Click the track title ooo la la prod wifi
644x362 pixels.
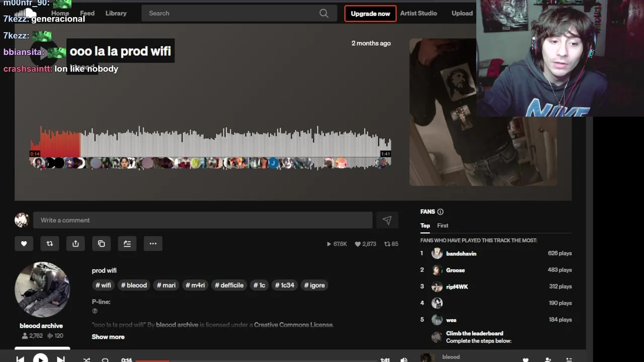tap(120, 51)
